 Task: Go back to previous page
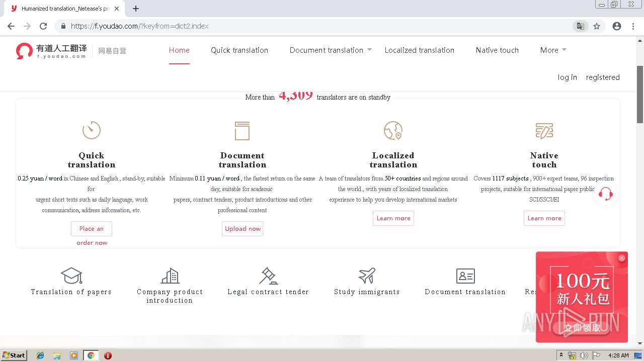tap(11, 26)
